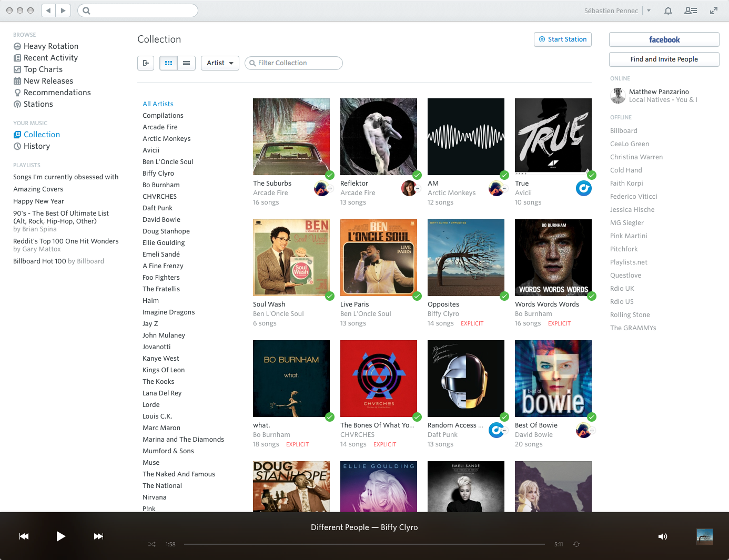729x560 pixels.
Task: Open Biffy Clyro link under Opposites
Action: click(443, 314)
